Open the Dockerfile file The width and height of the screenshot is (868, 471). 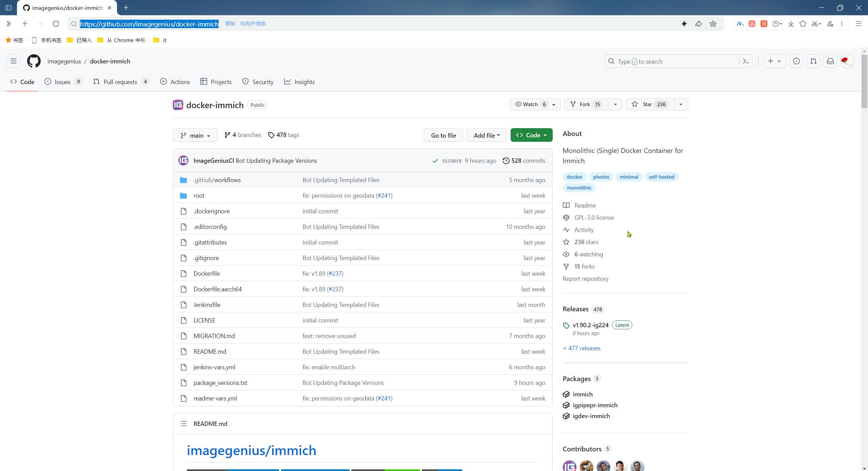point(206,273)
